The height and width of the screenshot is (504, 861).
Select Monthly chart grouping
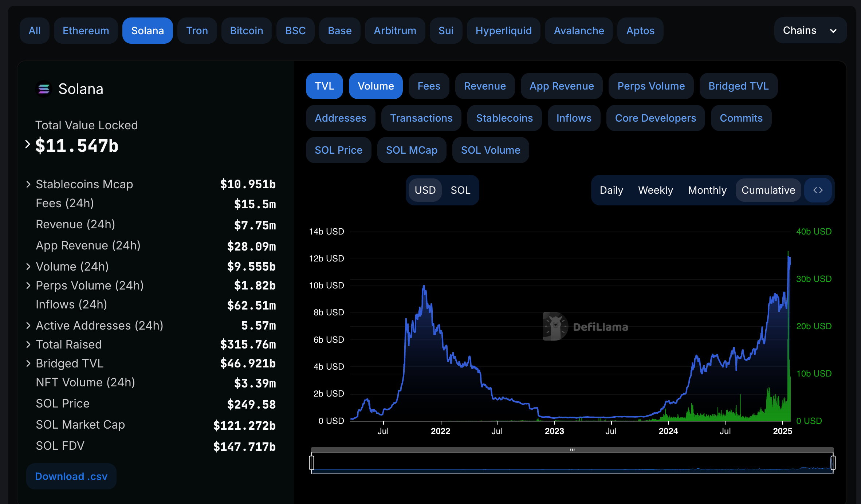[x=707, y=190]
